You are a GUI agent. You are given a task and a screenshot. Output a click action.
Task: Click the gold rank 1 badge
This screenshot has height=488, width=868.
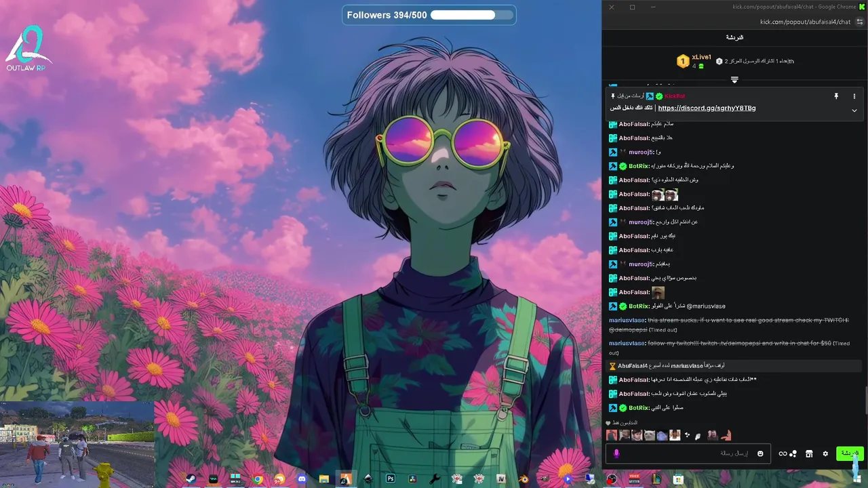point(683,62)
